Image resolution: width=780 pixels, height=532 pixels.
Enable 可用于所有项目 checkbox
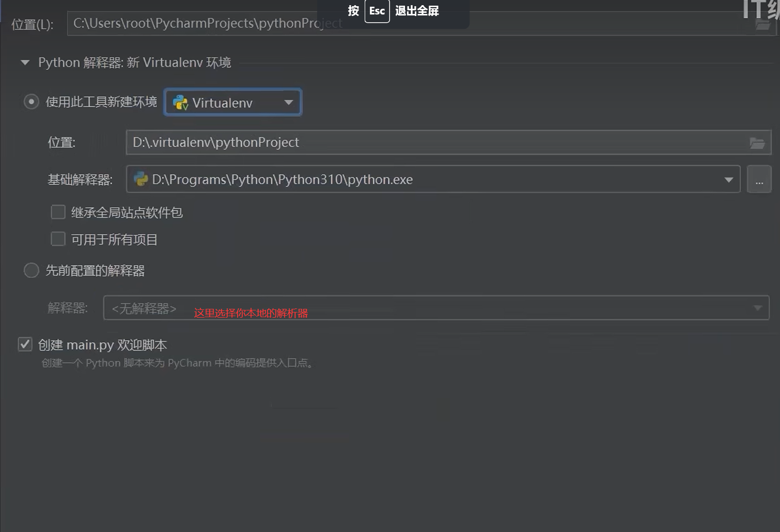[x=58, y=239]
